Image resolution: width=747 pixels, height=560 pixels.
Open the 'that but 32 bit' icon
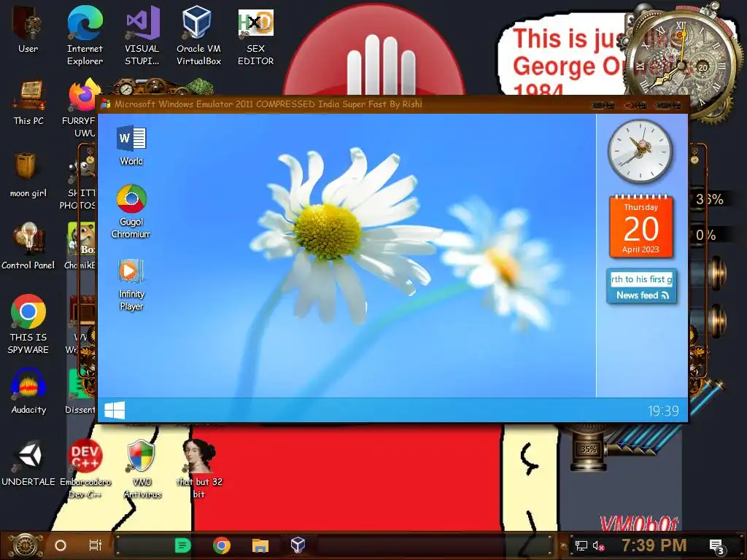pos(199,469)
